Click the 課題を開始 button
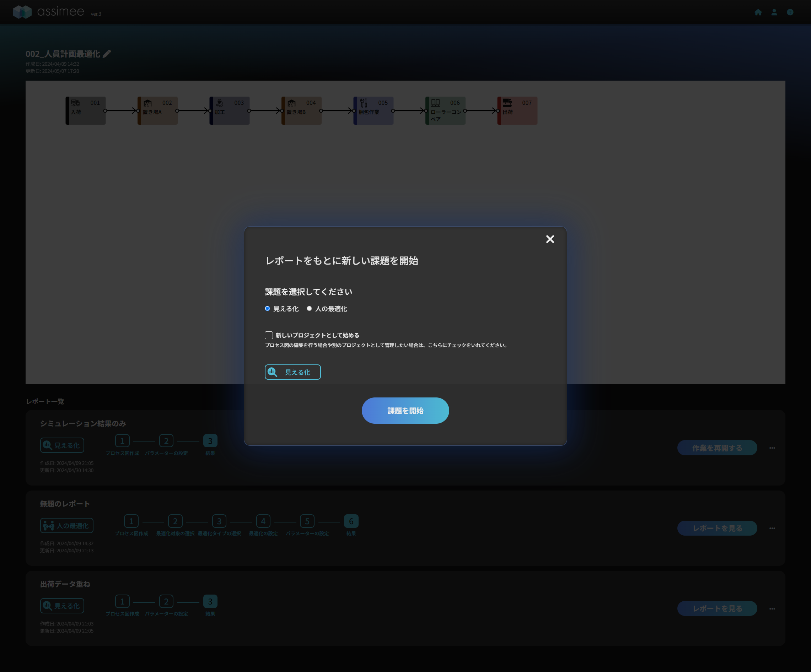The height and width of the screenshot is (672, 811). click(x=405, y=411)
